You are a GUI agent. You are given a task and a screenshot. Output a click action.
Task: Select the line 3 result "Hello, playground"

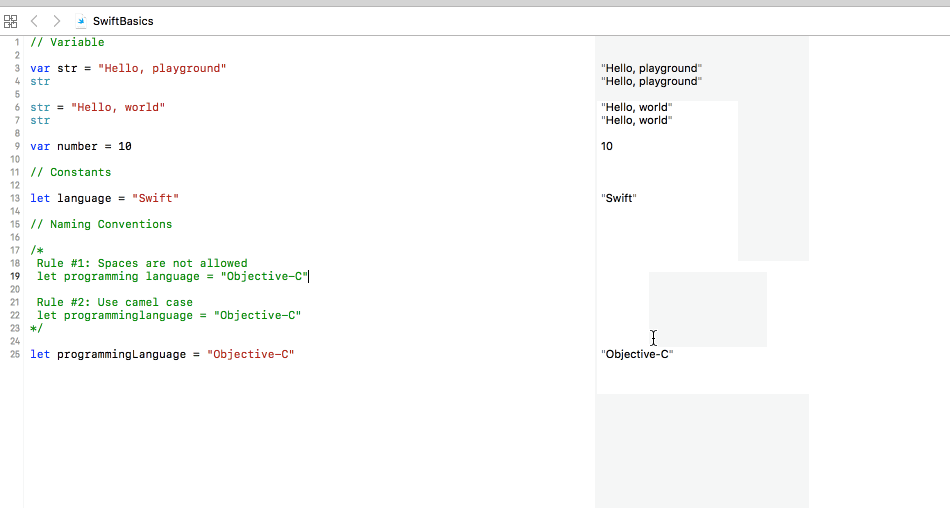[651, 69]
